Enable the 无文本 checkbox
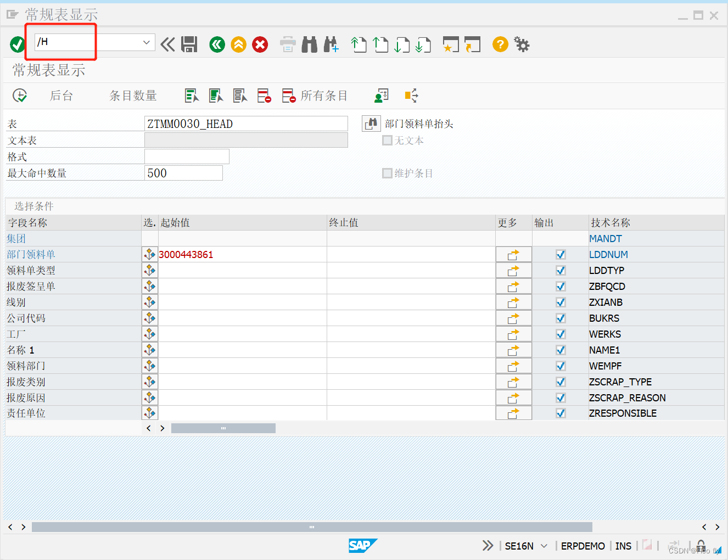 coord(387,141)
